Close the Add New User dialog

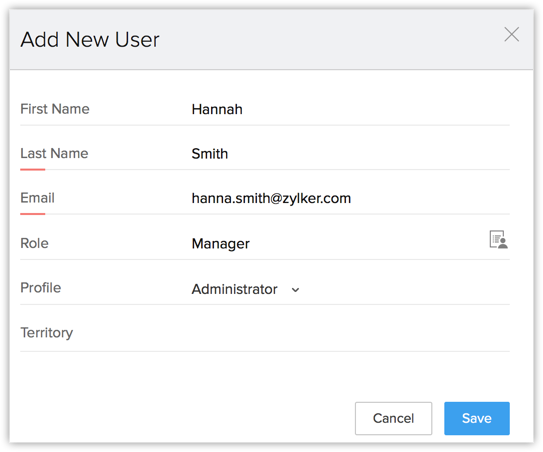(x=511, y=34)
